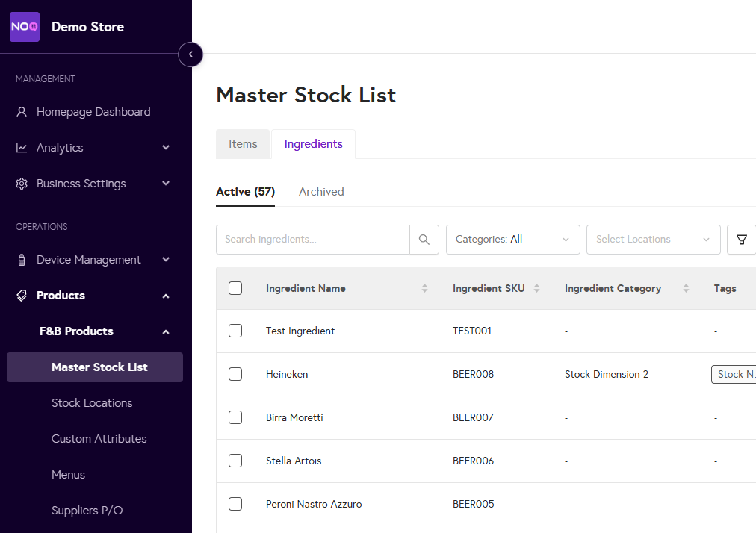Open the filter funnel icon
The image size is (756, 533).
tap(741, 240)
